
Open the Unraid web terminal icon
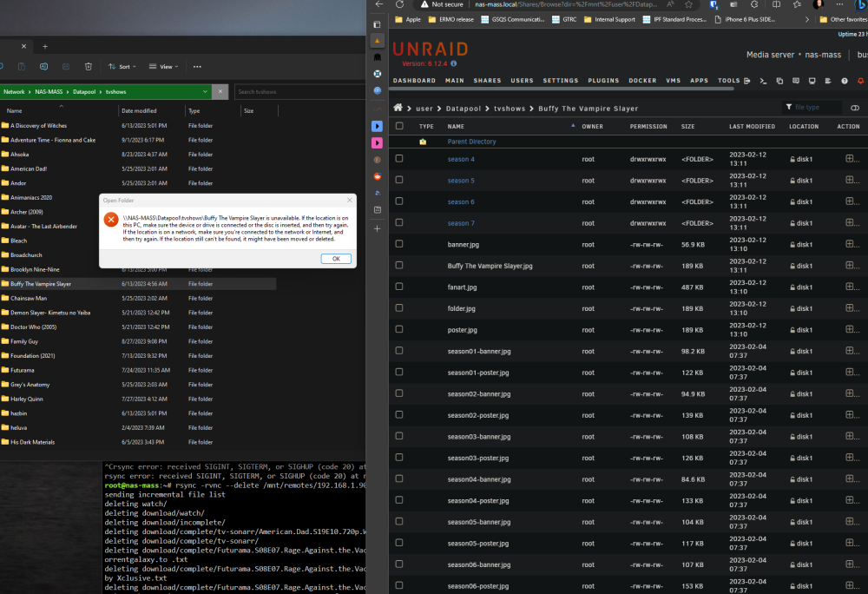pyautogui.click(x=763, y=81)
